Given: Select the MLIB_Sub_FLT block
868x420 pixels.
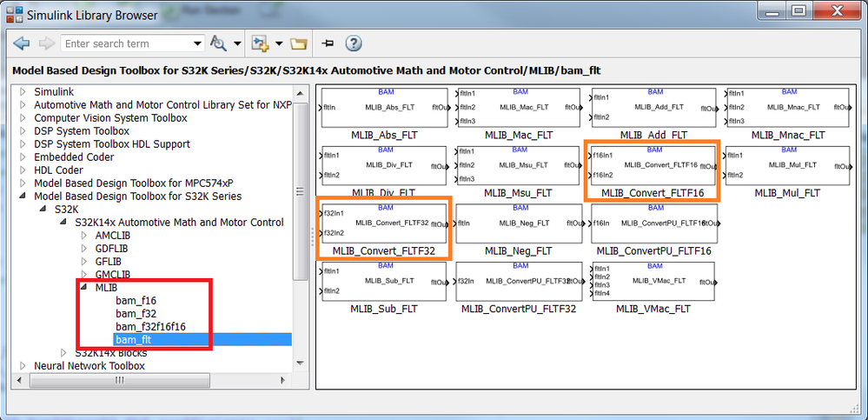Looking at the screenshot, I should 384,282.
